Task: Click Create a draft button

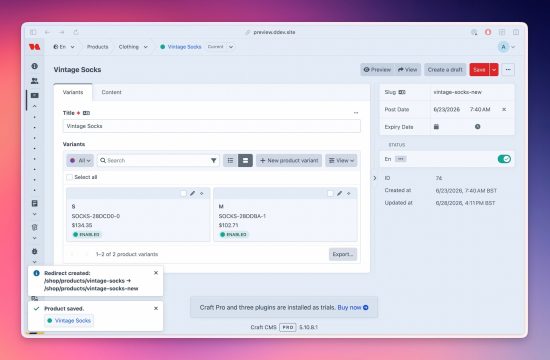Action: 445,69
